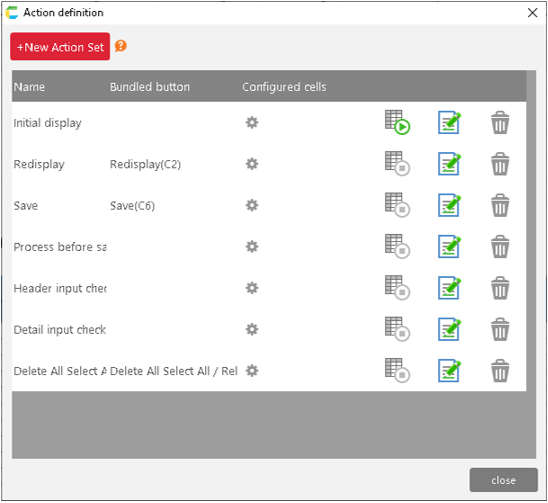548x503 pixels.
Task: Click the +New Action Set button
Action: pos(60,46)
